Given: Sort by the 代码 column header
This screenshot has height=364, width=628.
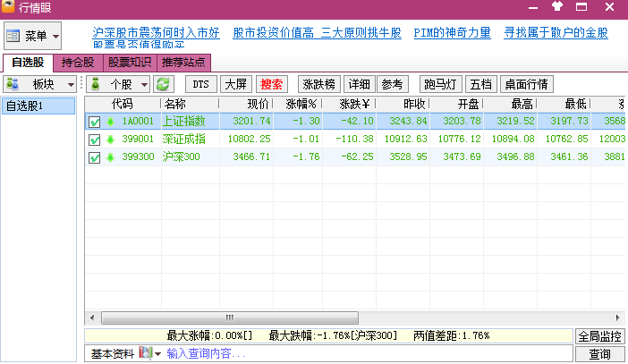Looking at the screenshot, I should [x=123, y=104].
